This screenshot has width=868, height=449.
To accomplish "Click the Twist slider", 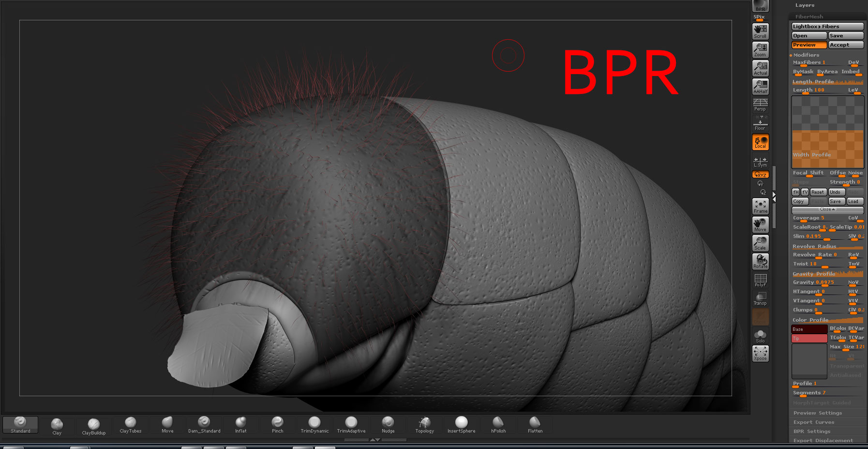I will [819, 264].
